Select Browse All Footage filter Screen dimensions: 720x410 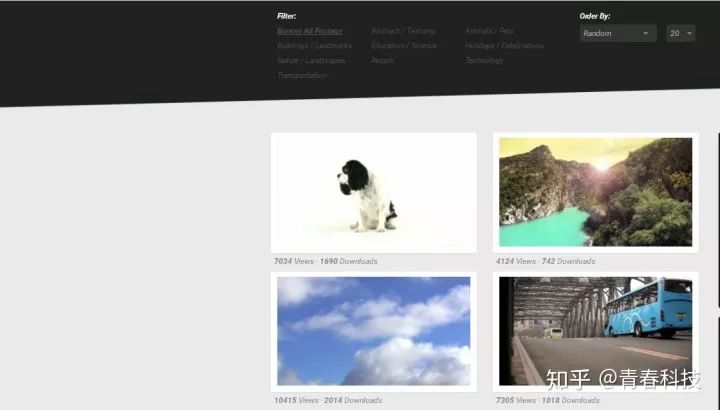pyautogui.click(x=309, y=31)
